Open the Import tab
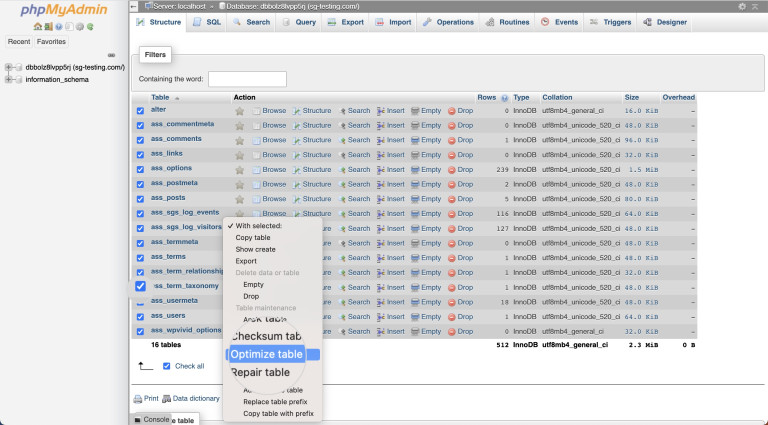 pos(393,23)
